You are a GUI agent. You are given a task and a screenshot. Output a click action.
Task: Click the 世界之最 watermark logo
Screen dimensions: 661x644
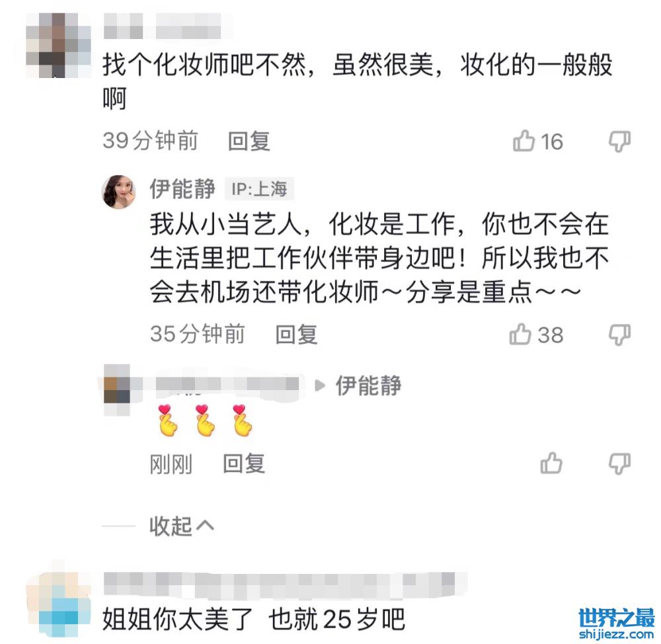pos(616,624)
